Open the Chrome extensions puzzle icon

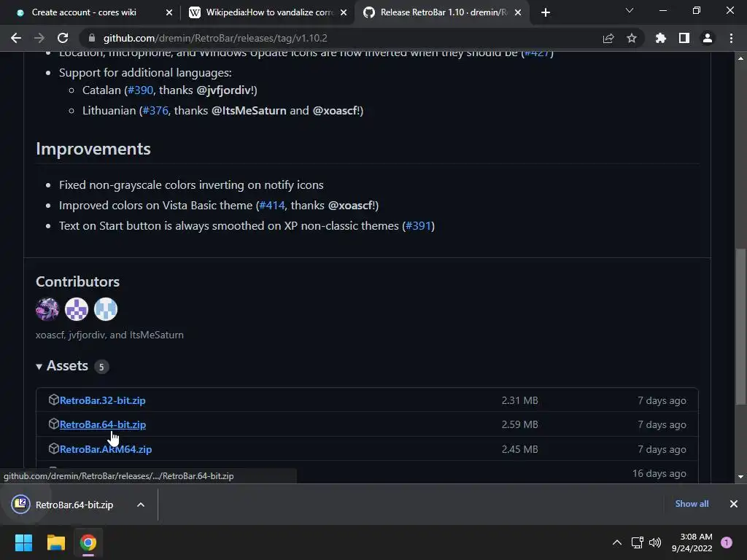click(661, 38)
